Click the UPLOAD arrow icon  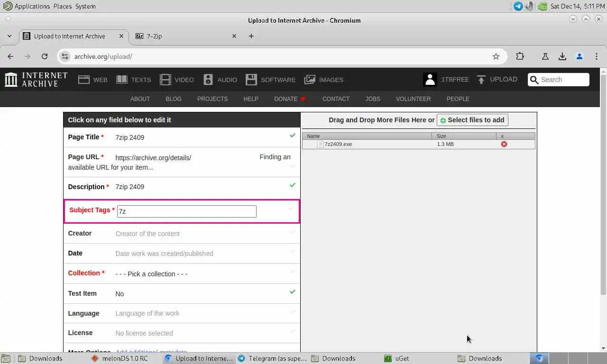pos(481,80)
